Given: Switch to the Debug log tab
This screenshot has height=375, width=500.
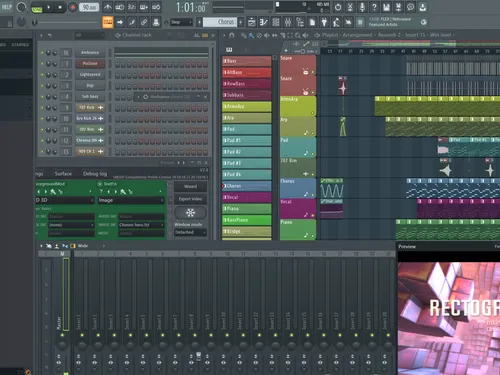Looking at the screenshot, I should (x=95, y=174).
